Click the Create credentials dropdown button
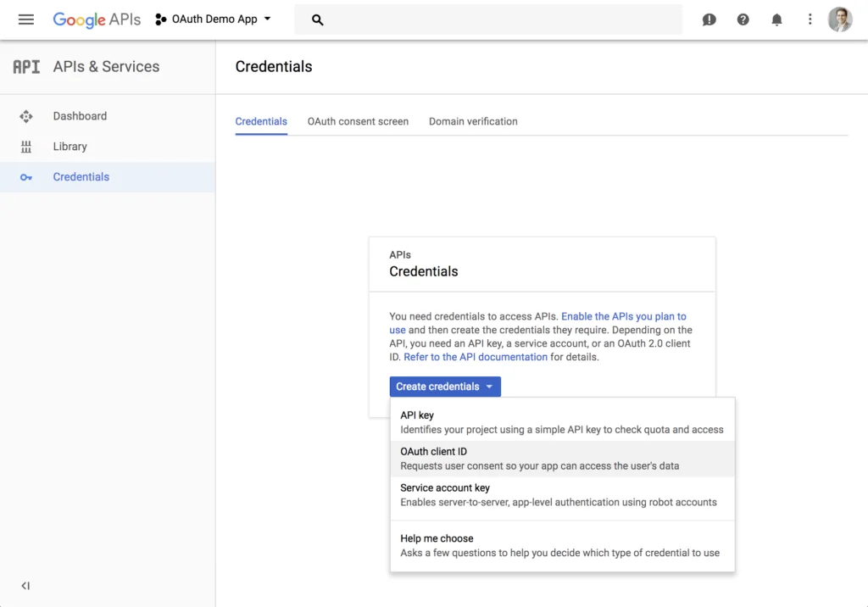The height and width of the screenshot is (607, 868). (x=445, y=387)
